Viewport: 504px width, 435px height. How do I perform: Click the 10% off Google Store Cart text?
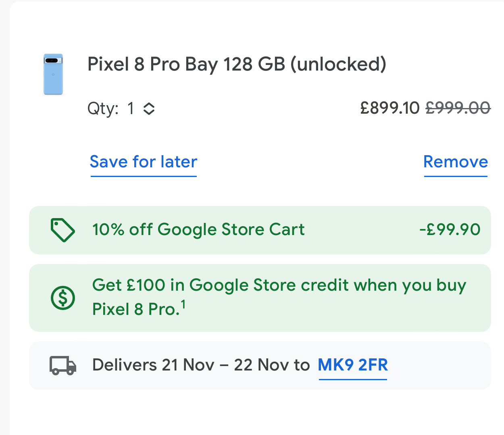(198, 230)
